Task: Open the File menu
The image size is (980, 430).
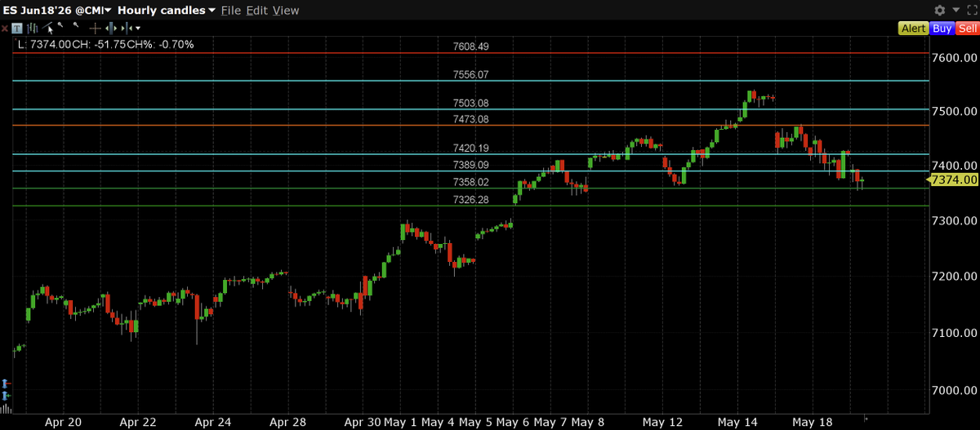Action: (231, 11)
